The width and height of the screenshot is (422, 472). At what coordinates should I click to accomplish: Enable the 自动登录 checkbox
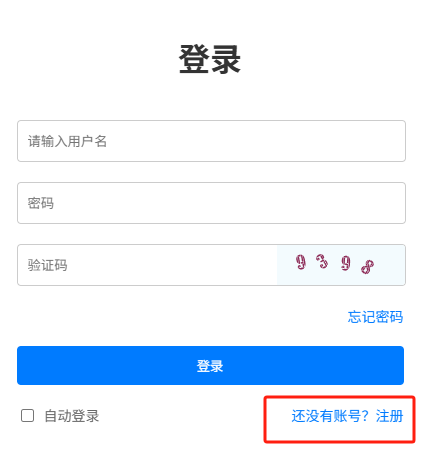click(27, 416)
